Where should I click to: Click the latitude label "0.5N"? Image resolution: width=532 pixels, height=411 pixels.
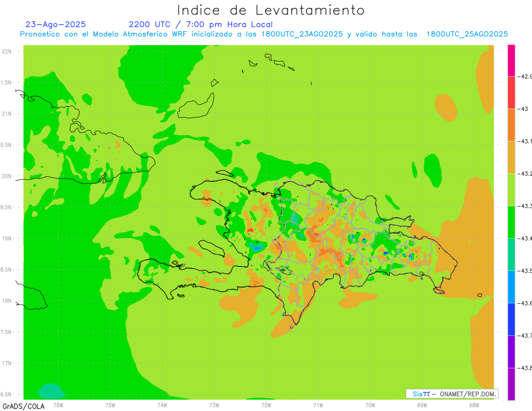pos(6,145)
